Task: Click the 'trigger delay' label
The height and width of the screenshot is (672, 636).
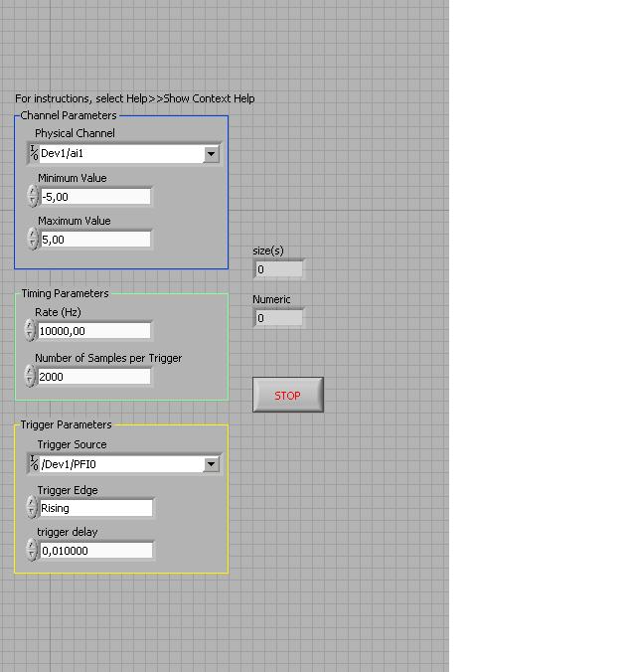Action: point(68,532)
